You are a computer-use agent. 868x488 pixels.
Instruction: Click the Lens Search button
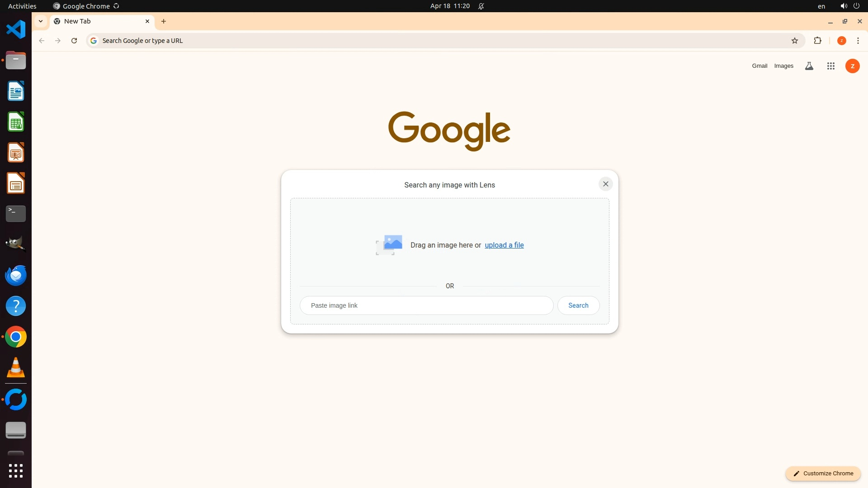(x=578, y=305)
